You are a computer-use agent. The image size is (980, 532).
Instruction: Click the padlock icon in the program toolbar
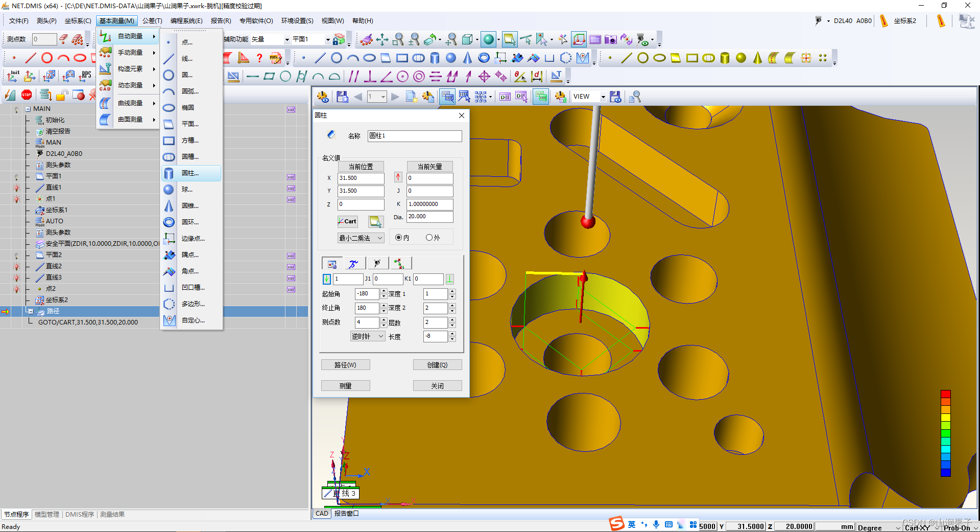(62, 95)
